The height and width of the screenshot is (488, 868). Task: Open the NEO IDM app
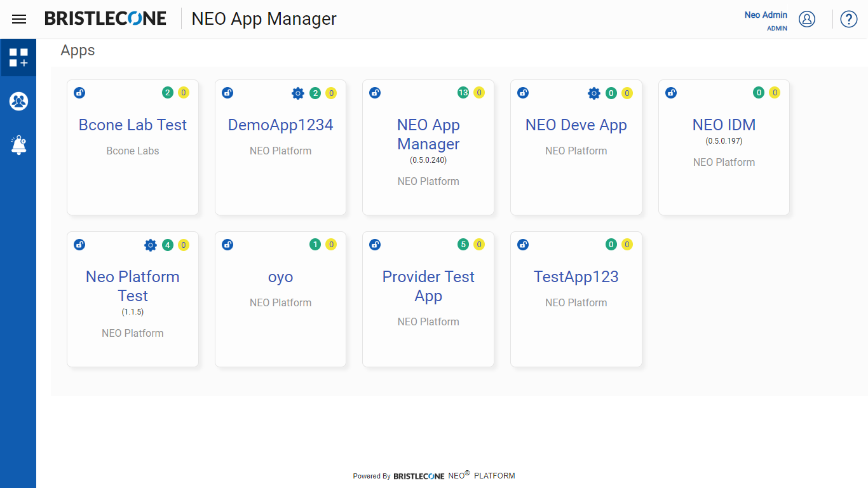[x=724, y=125]
